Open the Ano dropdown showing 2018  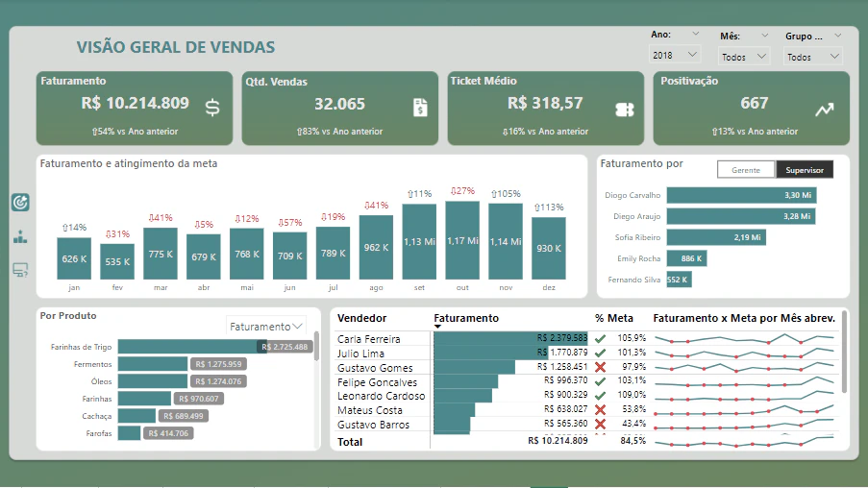click(674, 55)
